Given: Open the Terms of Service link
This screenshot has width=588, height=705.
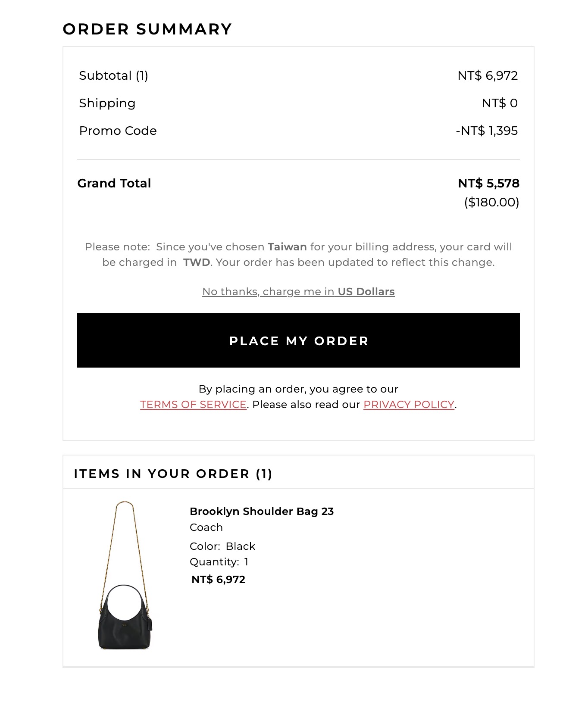Looking at the screenshot, I should (x=193, y=405).
